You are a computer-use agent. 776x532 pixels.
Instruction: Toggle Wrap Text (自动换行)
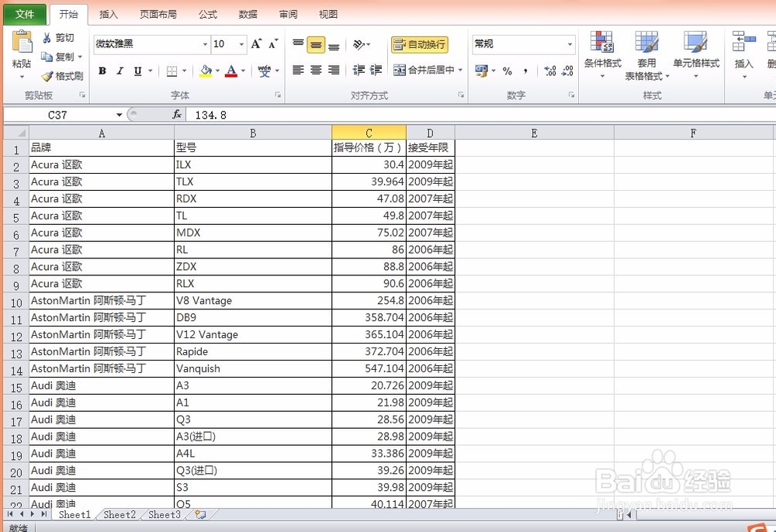click(x=419, y=44)
